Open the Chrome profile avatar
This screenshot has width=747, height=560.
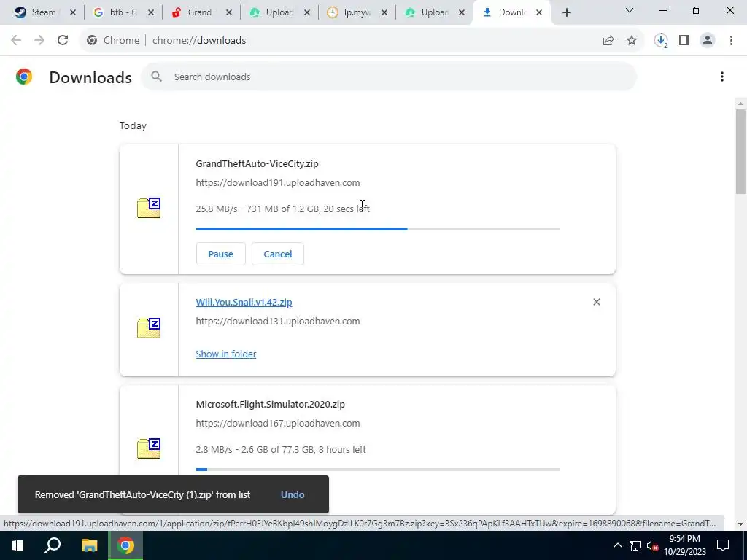coord(708,41)
